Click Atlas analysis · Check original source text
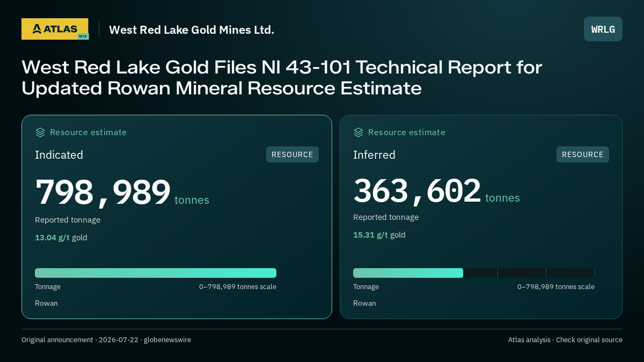 565,339
